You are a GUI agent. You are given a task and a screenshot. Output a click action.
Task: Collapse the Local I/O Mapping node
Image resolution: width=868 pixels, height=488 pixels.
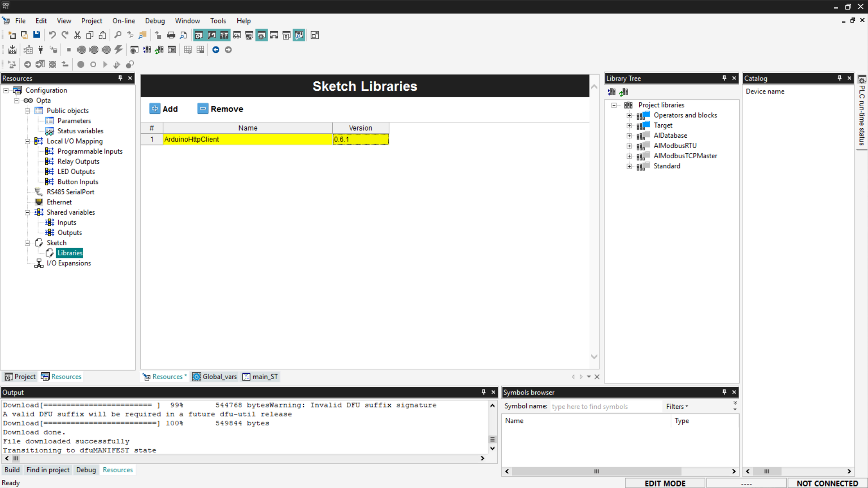27,141
